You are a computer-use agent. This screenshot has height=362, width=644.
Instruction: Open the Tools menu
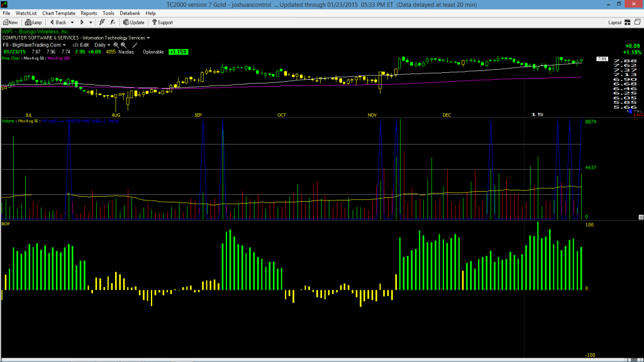point(108,13)
